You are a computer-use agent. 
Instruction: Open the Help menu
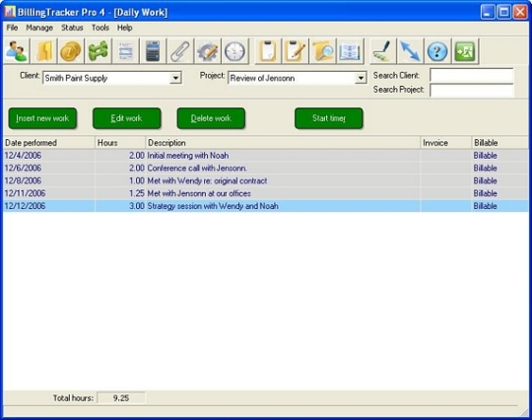(124, 28)
